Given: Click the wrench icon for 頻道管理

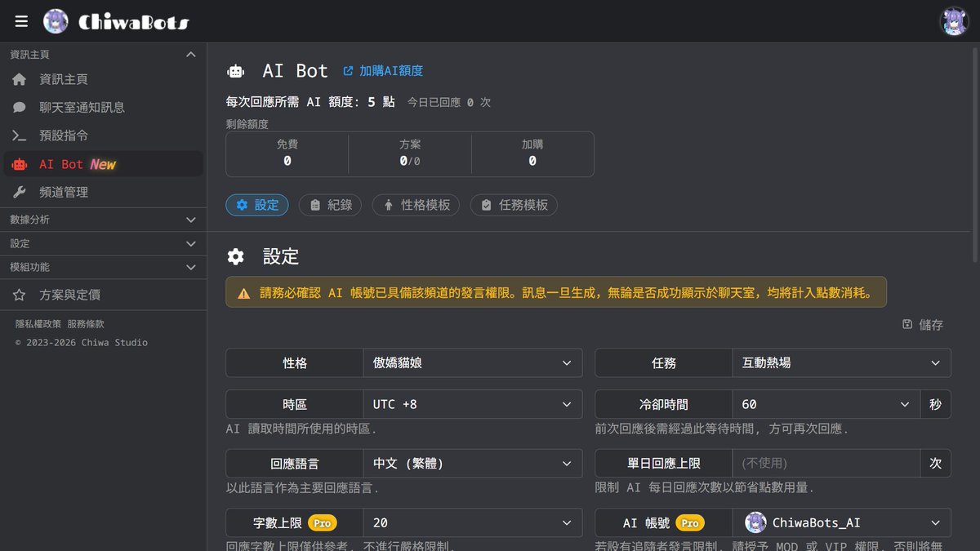Looking at the screenshot, I should [20, 192].
